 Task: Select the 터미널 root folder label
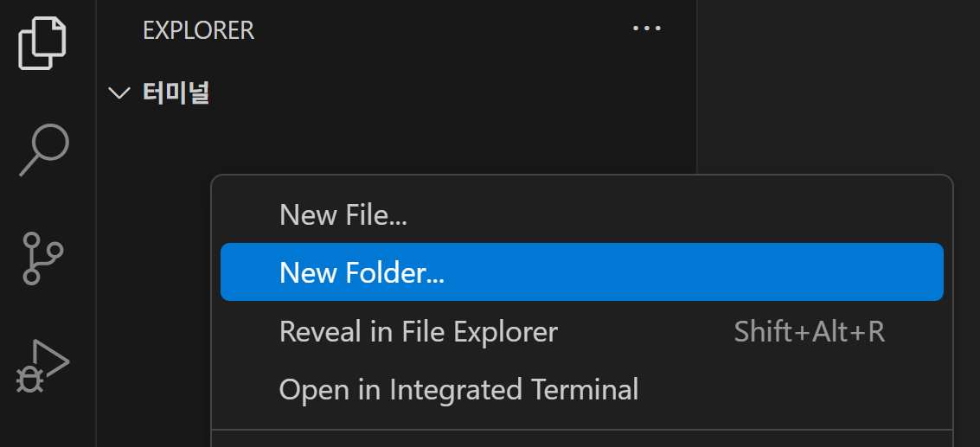(x=176, y=93)
